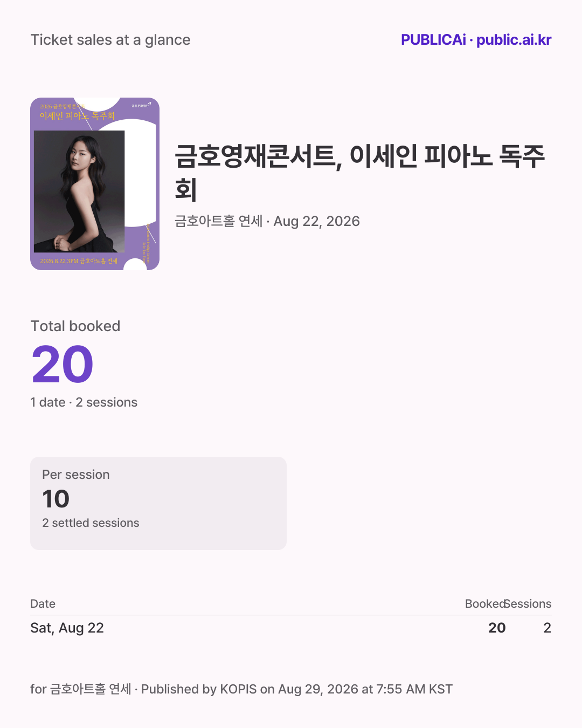The height and width of the screenshot is (728, 582).
Task: Click the Total booked label
Action: tap(75, 326)
